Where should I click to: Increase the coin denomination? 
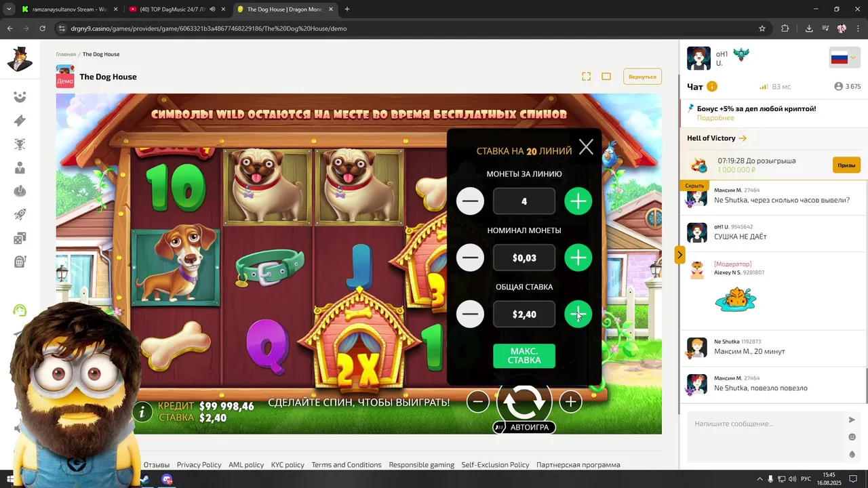(x=578, y=258)
